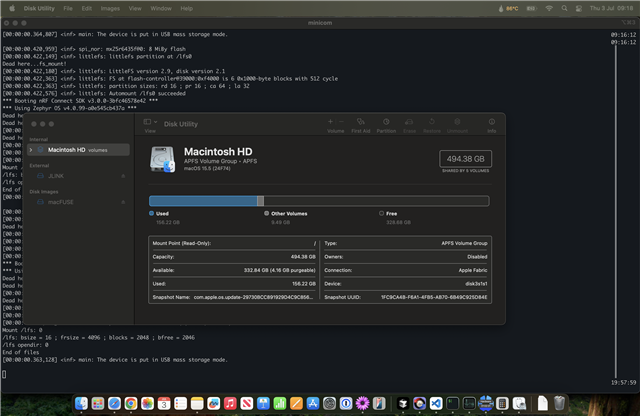Open Control Center in the menu bar
The width and height of the screenshot is (640, 416).
pyautogui.click(x=579, y=8)
